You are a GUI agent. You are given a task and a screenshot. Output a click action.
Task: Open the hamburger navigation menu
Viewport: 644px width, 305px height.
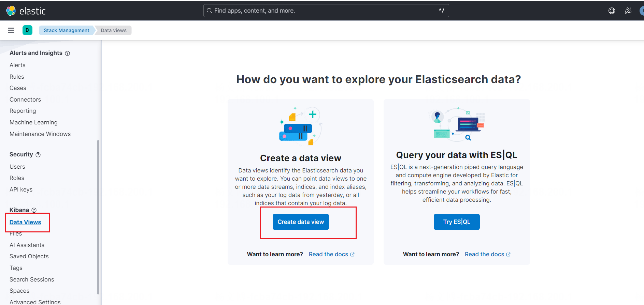click(11, 30)
